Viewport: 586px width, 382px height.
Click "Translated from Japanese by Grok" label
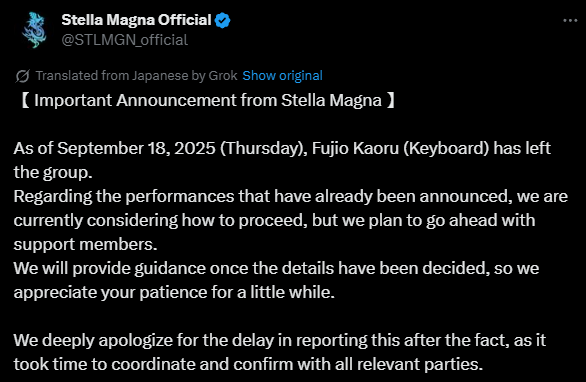tap(136, 76)
